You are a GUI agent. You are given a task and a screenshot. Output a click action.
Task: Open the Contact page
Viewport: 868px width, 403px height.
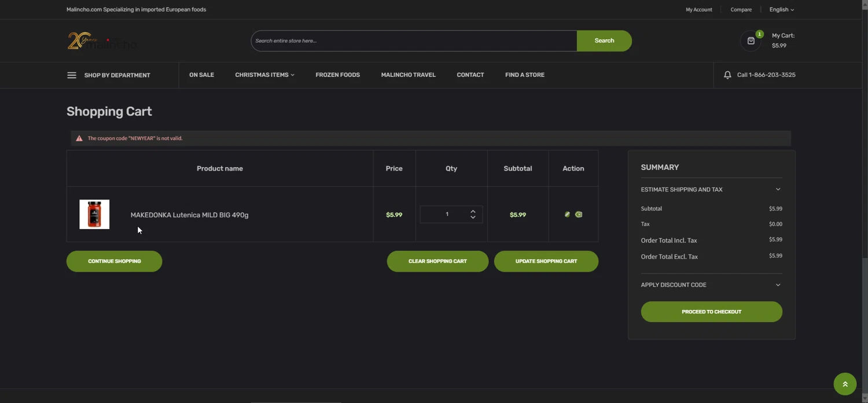pyautogui.click(x=470, y=75)
